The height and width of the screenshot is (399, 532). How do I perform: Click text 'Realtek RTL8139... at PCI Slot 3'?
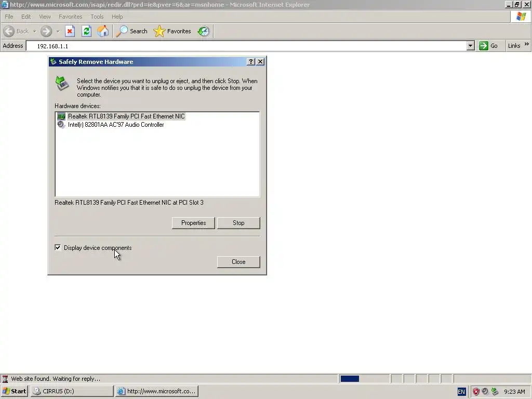[129, 203]
